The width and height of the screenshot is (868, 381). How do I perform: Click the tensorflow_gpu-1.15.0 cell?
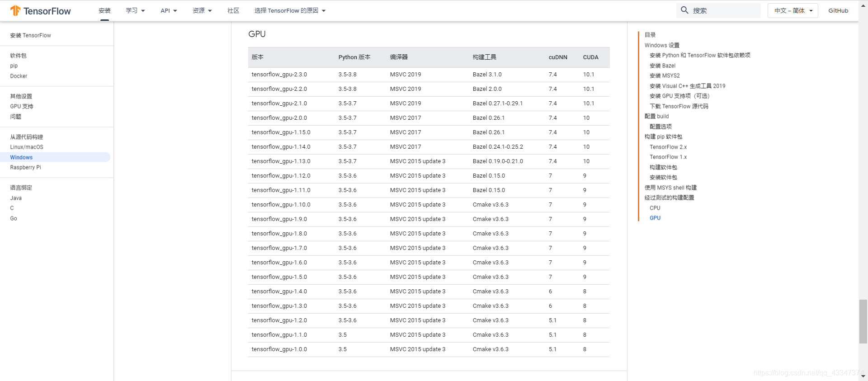[x=281, y=132]
